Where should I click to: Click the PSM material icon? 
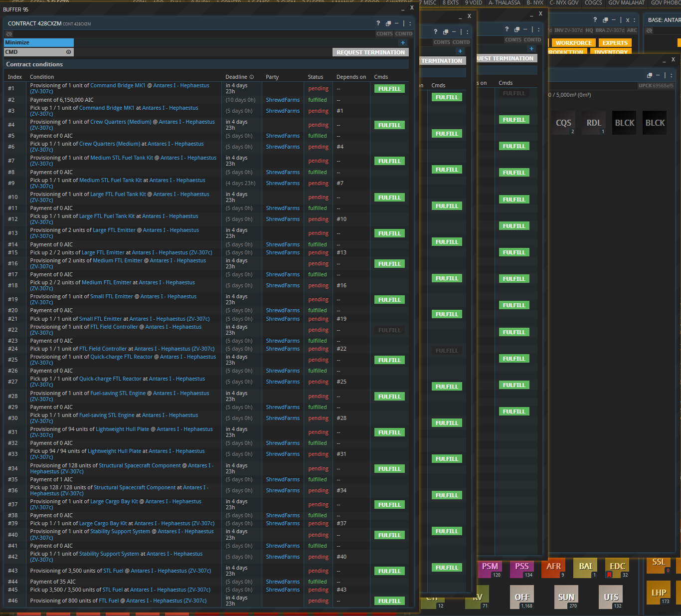point(490,568)
